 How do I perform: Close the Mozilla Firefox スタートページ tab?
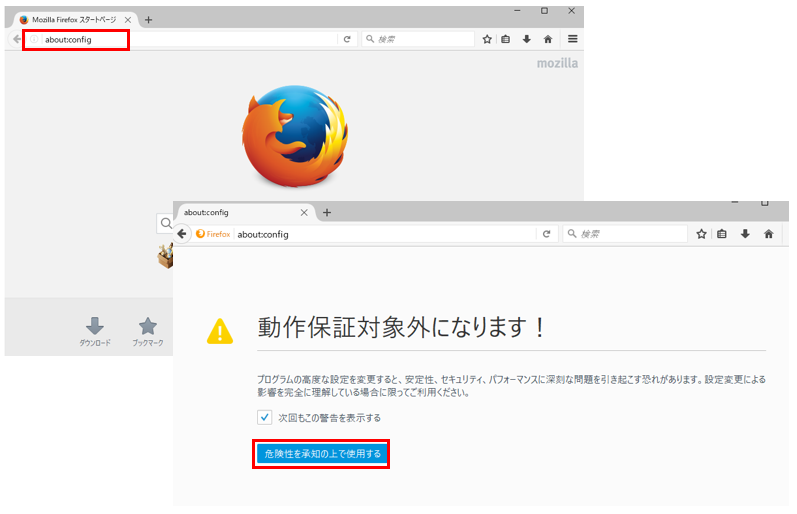pos(128,20)
